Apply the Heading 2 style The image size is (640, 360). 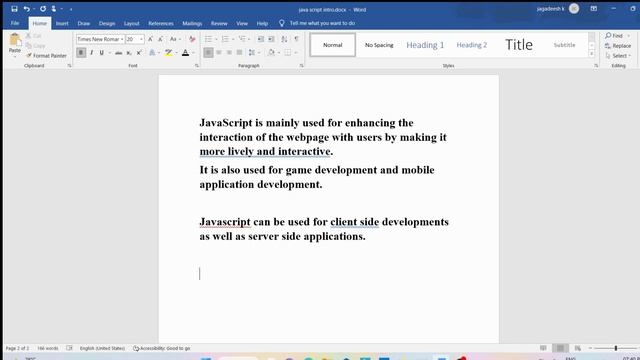point(471,45)
